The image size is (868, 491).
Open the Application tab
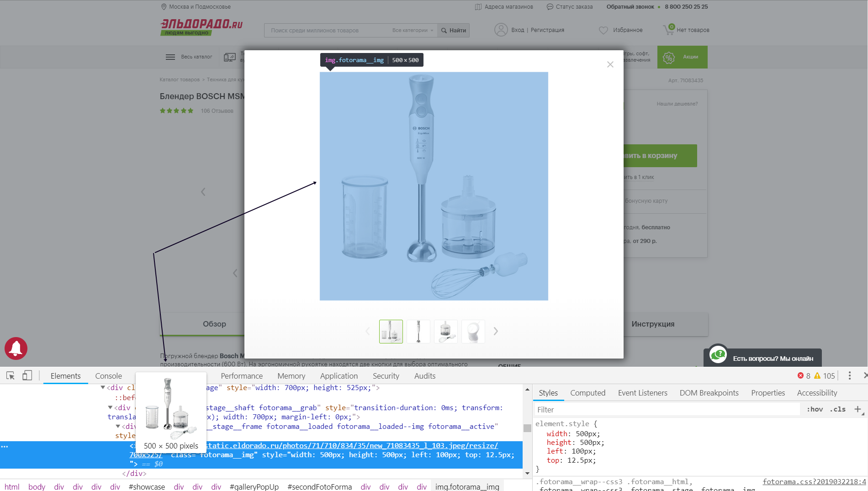point(339,376)
